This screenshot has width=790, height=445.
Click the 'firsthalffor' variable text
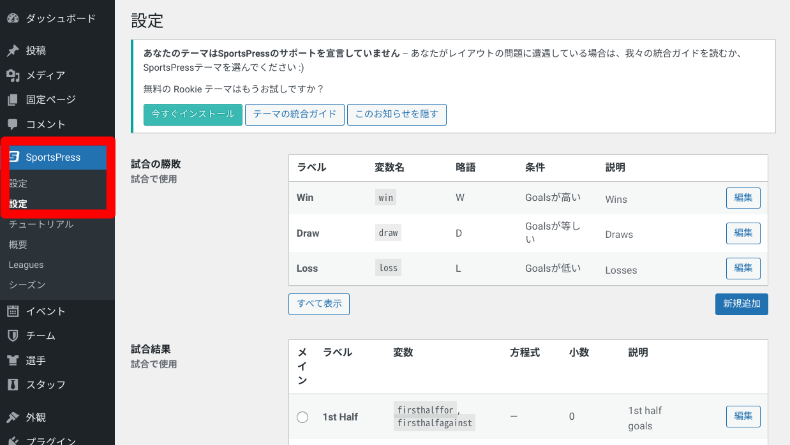[x=425, y=410]
